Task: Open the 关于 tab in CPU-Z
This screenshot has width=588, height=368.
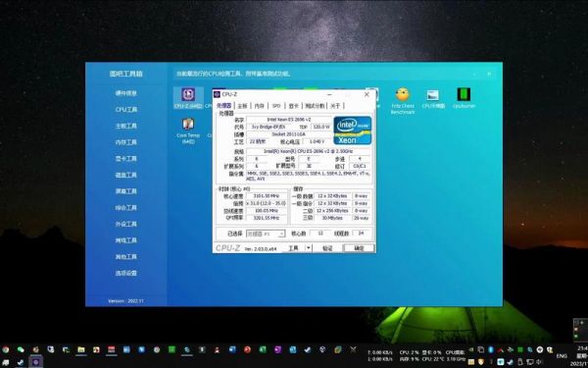Action: pos(335,106)
